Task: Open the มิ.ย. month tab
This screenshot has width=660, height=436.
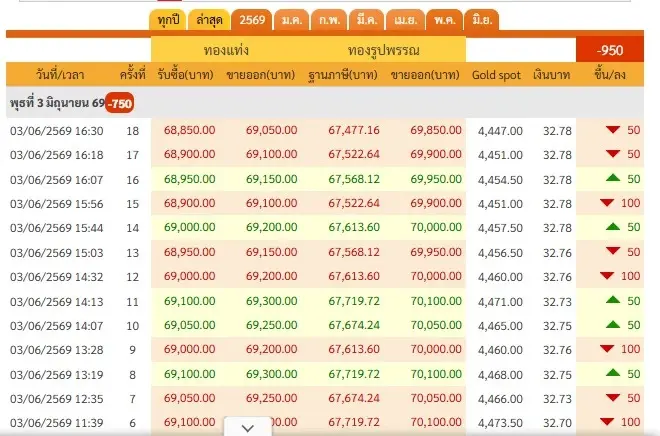Action: 482,20
